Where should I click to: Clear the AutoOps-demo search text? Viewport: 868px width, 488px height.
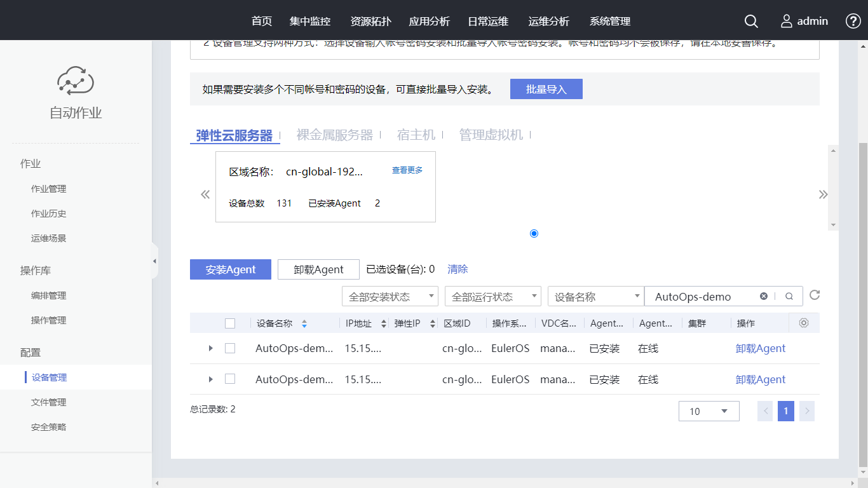pos(764,296)
